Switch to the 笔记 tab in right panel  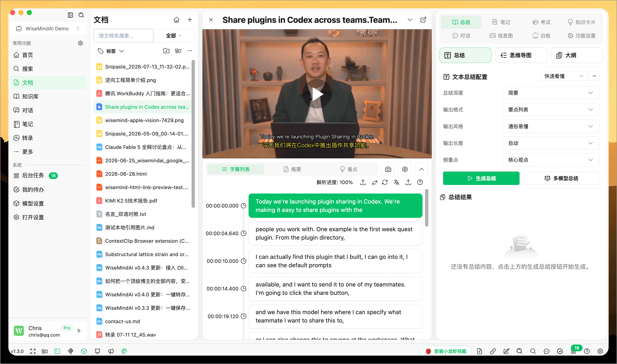click(501, 22)
